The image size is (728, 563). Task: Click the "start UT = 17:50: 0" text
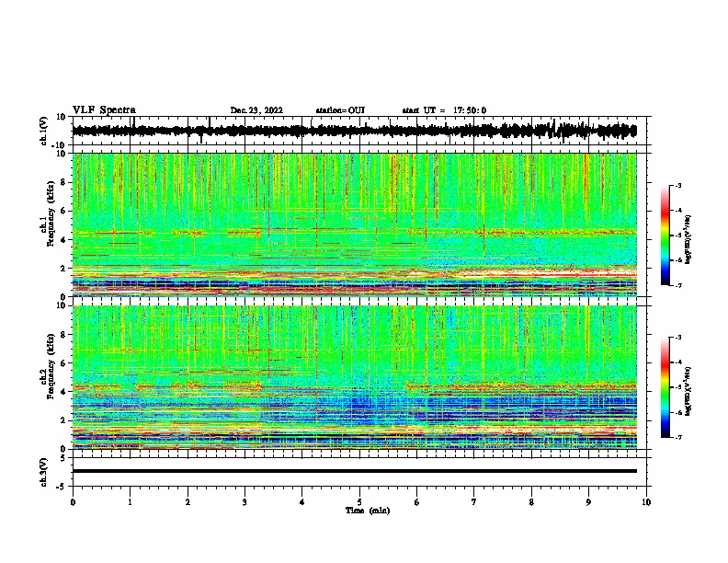tap(444, 110)
